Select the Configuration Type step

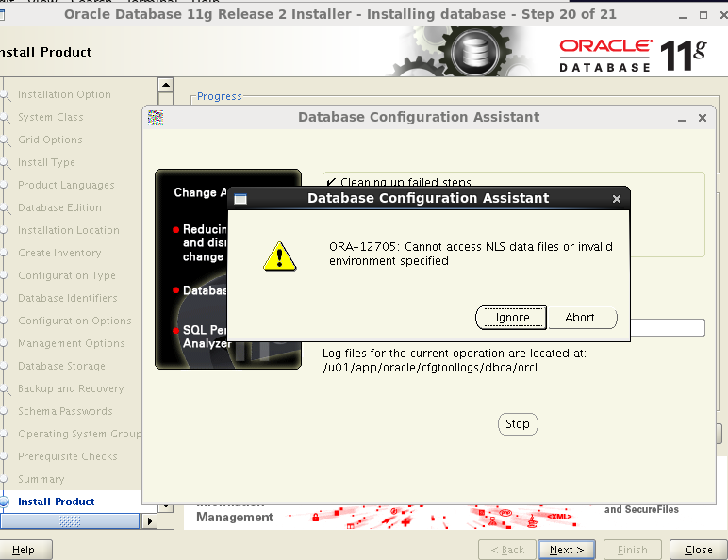pos(67,275)
